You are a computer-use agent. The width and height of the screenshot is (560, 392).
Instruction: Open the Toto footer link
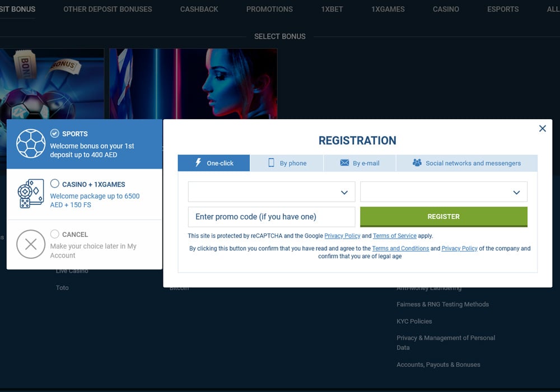pos(62,288)
